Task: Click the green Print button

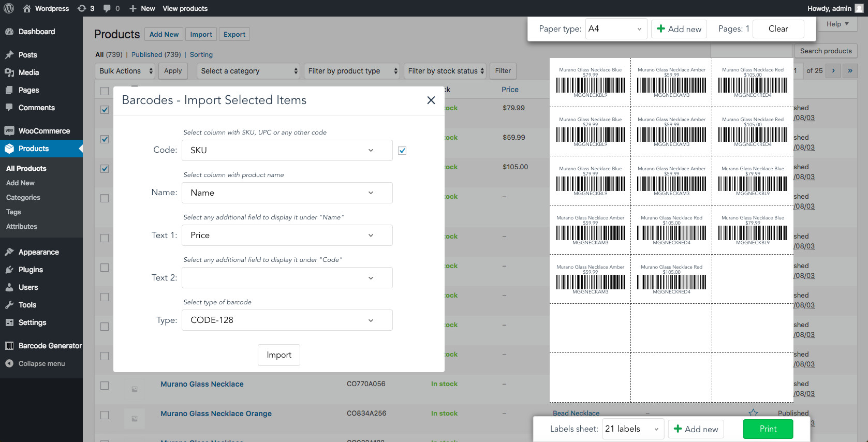Action: 768,429
